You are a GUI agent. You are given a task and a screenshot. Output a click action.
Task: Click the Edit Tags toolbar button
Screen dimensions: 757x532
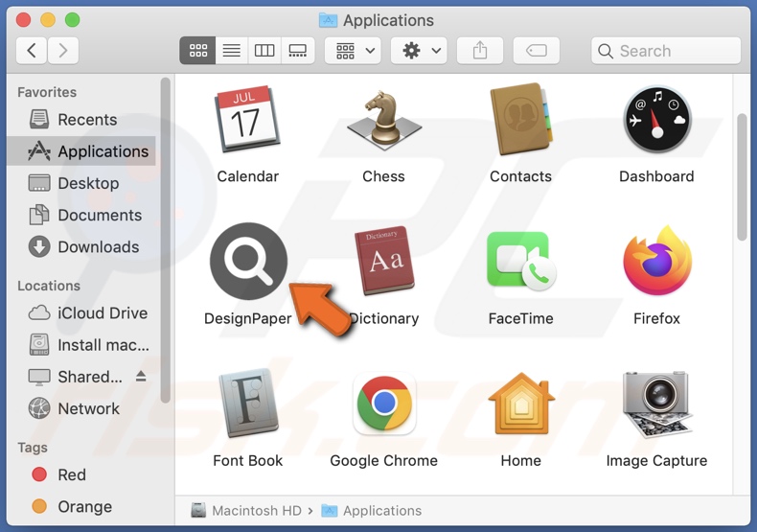pos(537,50)
